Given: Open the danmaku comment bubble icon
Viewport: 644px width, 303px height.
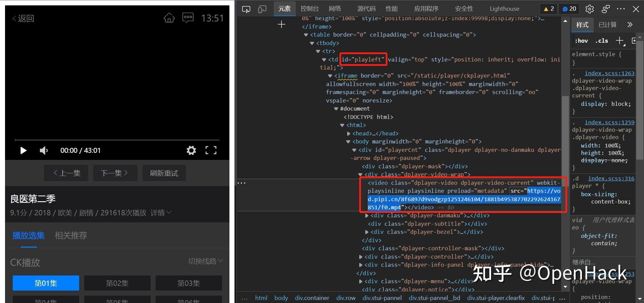Looking at the screenshot, I should point(188,17).
